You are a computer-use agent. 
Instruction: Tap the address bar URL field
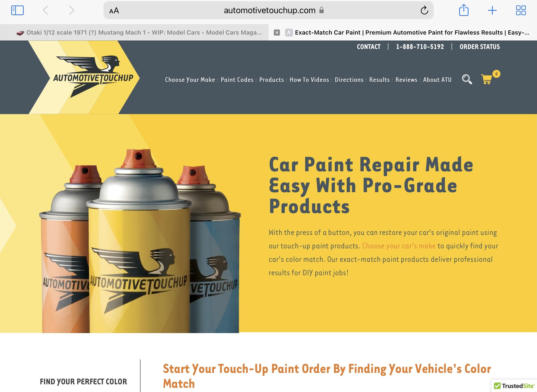click(x=269, y=10)
